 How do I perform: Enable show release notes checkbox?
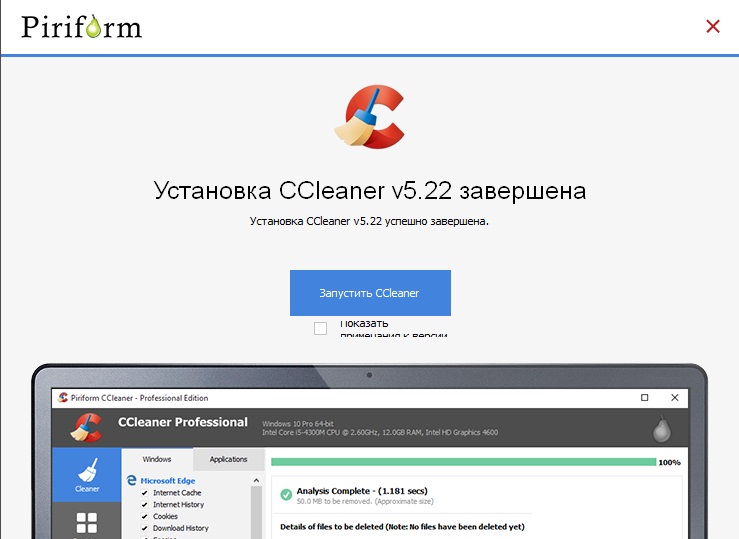[x=320, y=328]
